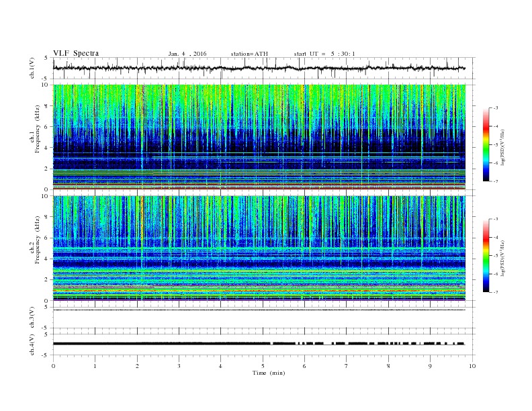The width and height of the screenshot is (532, 411).
Task: Click the "4" tick on the time axis
Action: [x=221, y=366]
